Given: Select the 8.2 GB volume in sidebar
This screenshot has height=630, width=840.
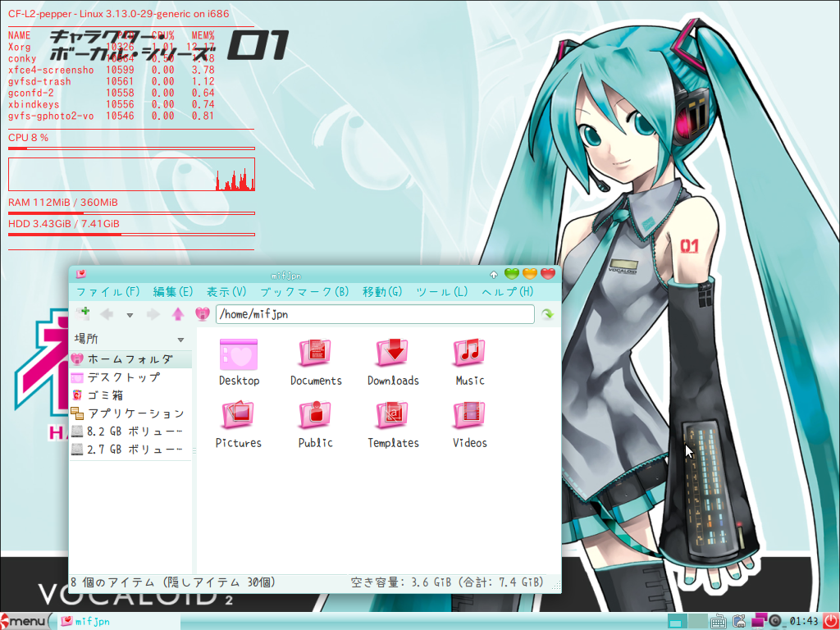Looking at the screenshot, I should (x=130, y=431).
